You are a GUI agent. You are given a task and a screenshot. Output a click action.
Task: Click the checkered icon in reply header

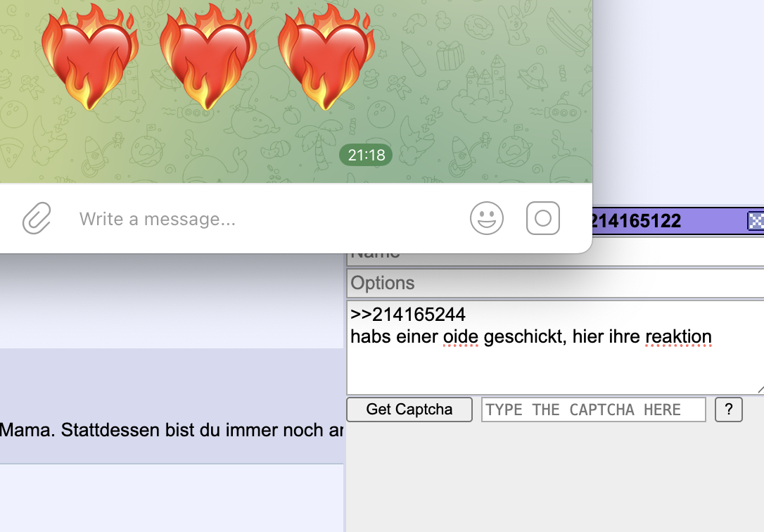click(x=756, y=221)
